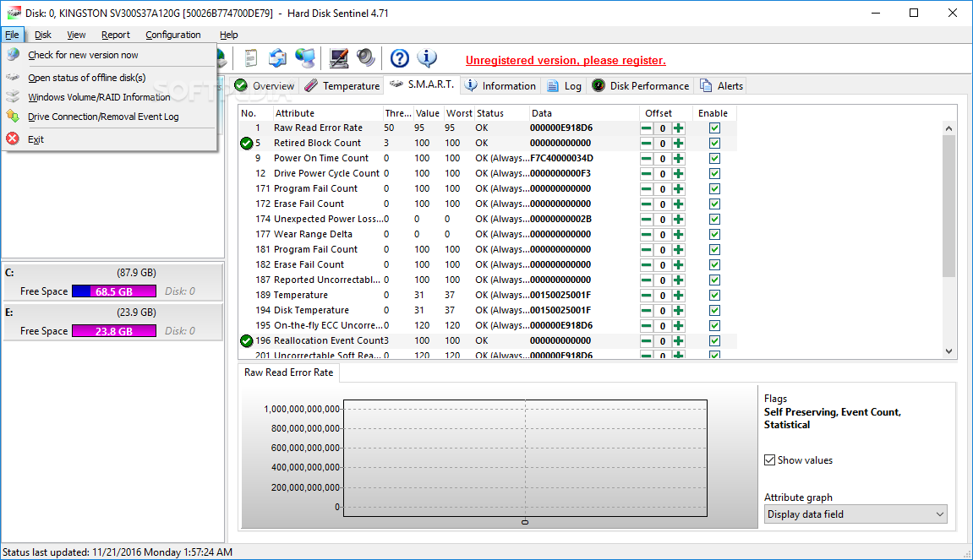Click green checkmark icon on Reallocation Event Count row
This screenshot has height=560, width=973.
(246, 340)
